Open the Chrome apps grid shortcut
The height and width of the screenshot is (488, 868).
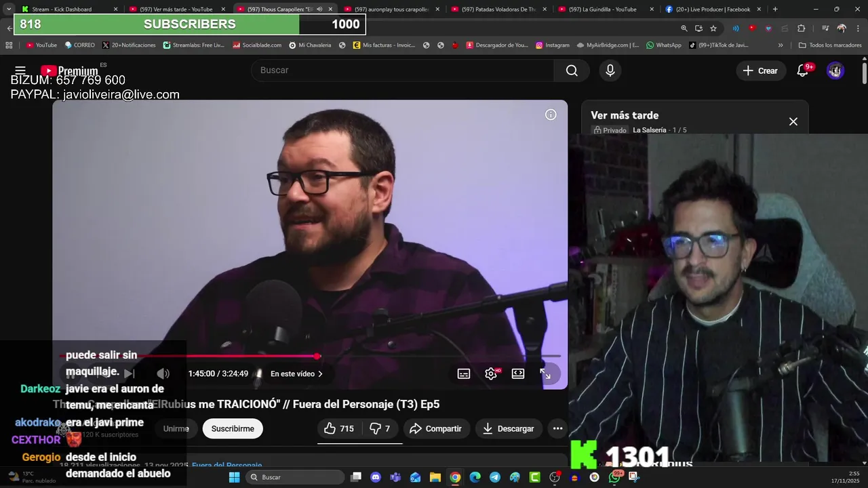tap(9, 45)
